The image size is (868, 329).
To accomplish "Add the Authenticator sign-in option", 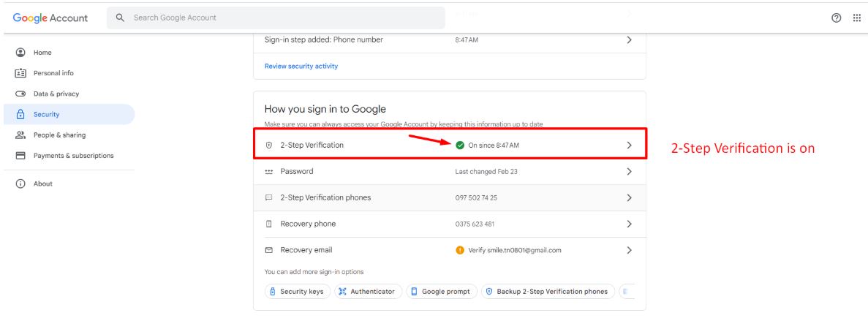I will [368, 291].
